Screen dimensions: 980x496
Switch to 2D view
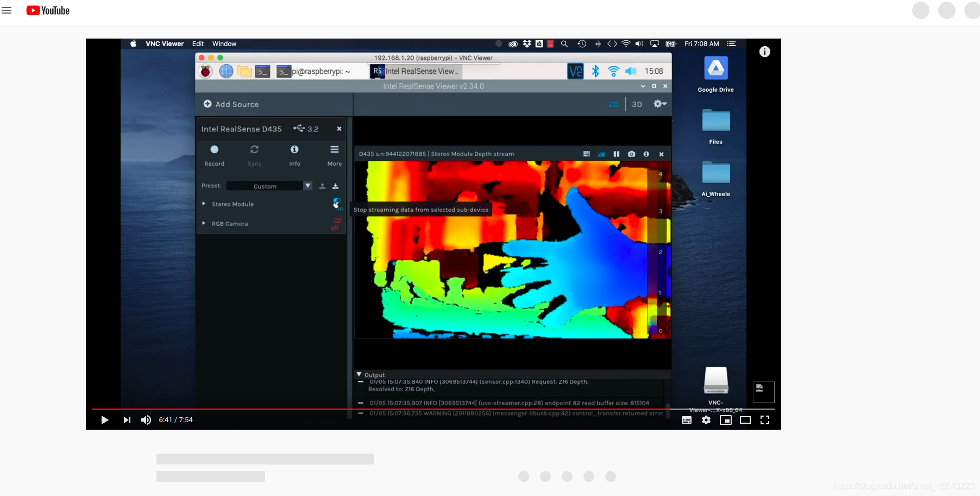(613, 104)
